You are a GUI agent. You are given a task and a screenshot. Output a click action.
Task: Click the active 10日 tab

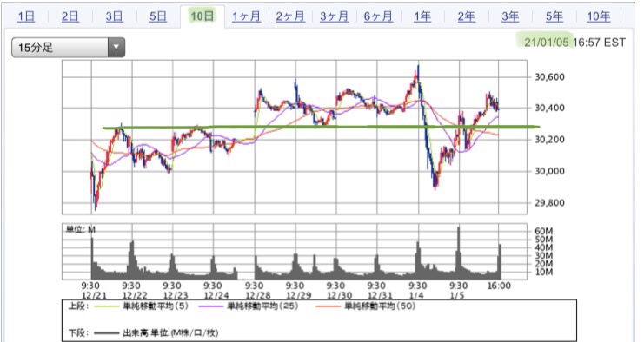(x=202, y=16)
